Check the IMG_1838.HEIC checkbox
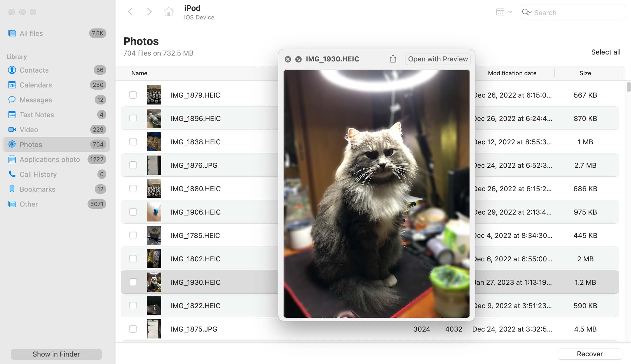The image size is (631, 364). [133, 142]
